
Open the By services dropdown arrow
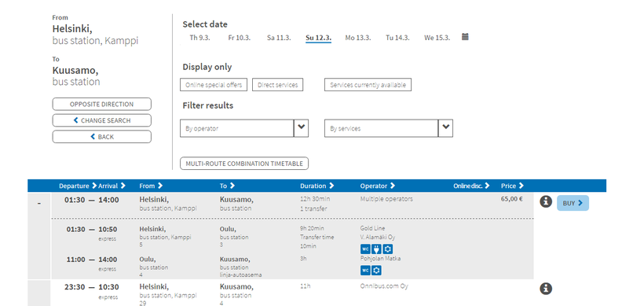(445, 128)
